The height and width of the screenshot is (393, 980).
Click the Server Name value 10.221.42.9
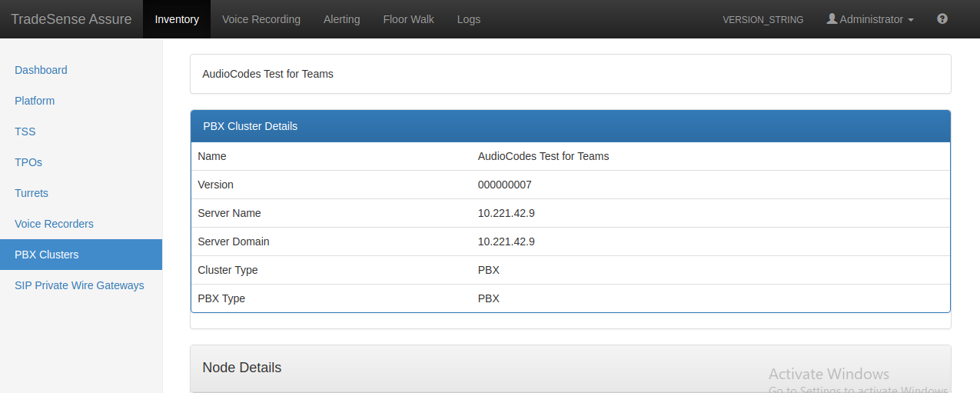(507, 213)
